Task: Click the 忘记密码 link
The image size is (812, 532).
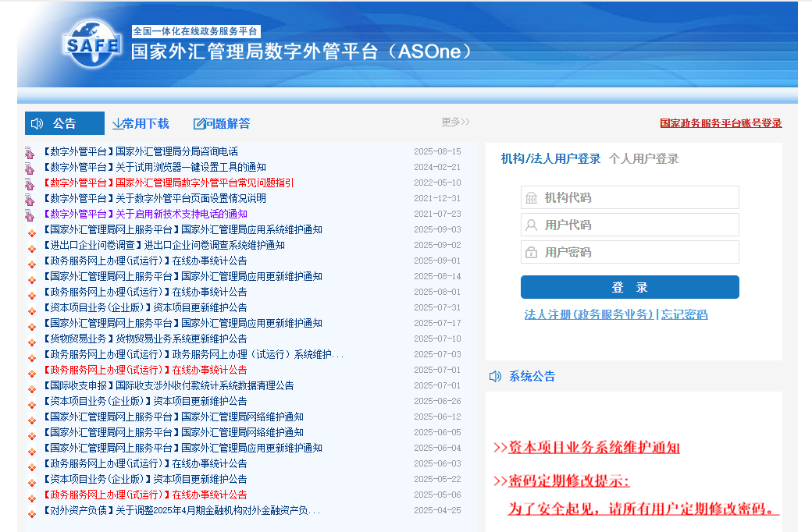Action: 684,314
